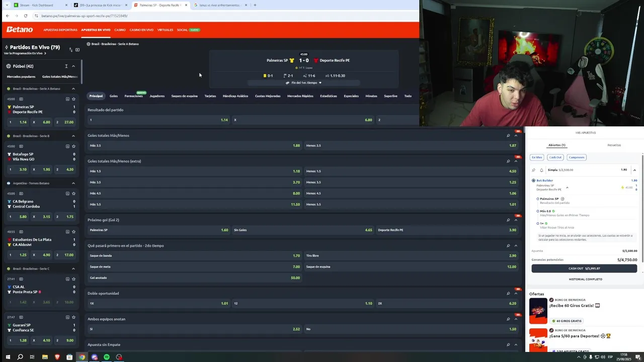This screenshot has height=362, width=644.
Task: Select Mercados populares filter
Action: 21,76
